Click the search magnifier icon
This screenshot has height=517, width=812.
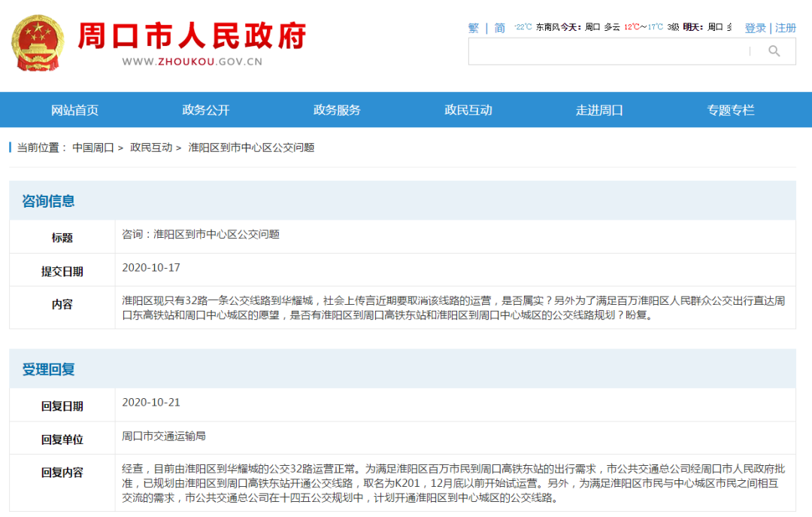(x=774, y=51)
